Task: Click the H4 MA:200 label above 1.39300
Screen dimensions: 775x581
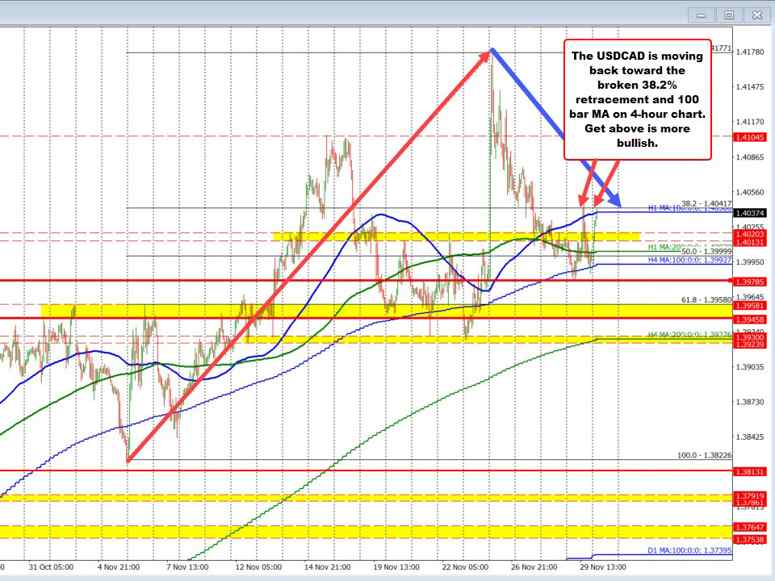Action: [690, 335]
